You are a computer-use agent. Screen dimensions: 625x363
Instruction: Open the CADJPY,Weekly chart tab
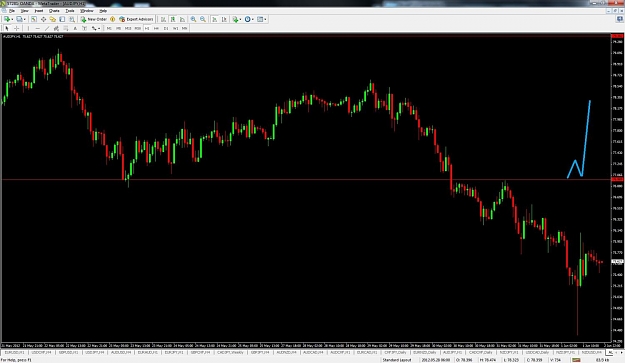click(x=230, y=353)
